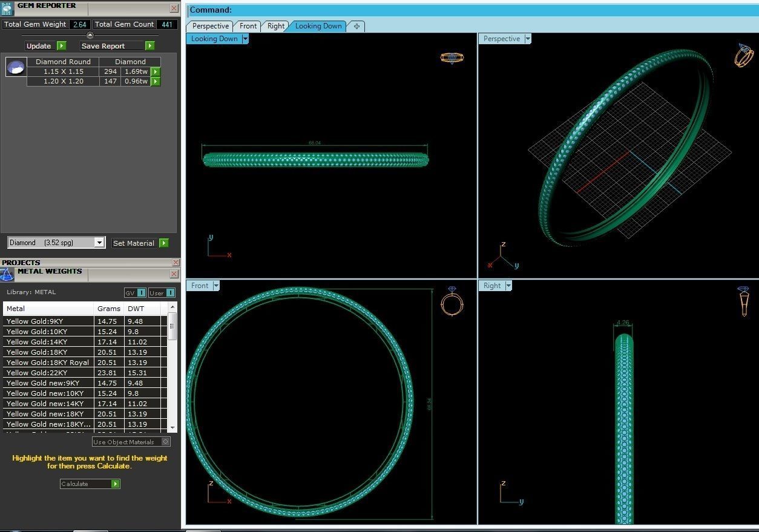Click the Metal column header

48,309
